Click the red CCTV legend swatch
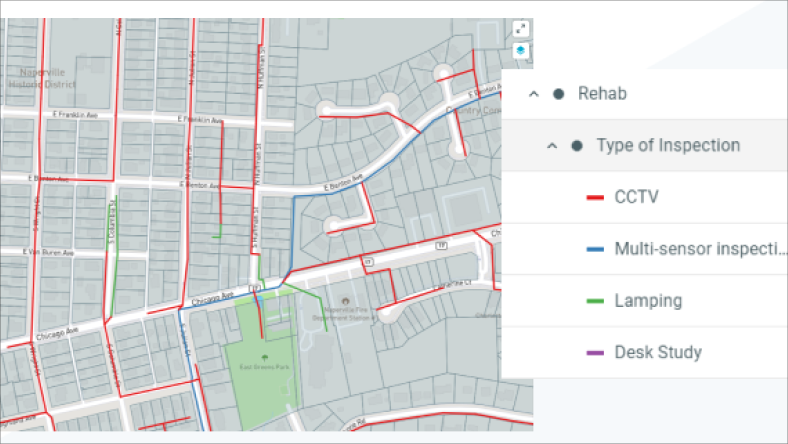 595,198
